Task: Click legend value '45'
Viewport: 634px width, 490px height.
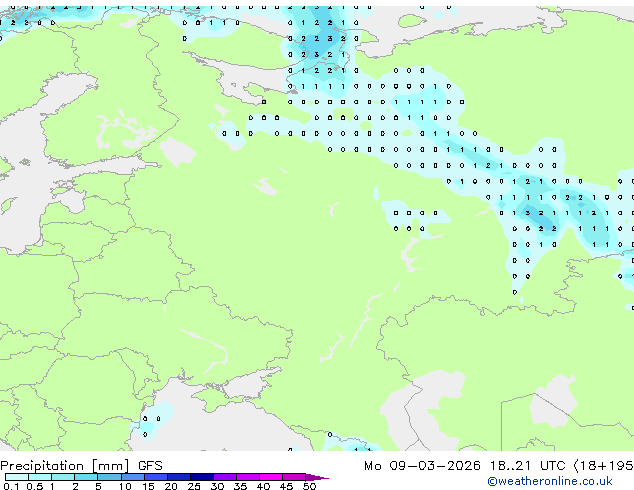Action: [x=286, y=486]
